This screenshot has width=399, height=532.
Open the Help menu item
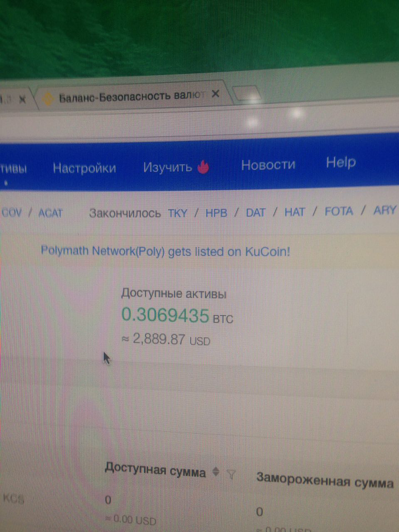pos(341,162)
